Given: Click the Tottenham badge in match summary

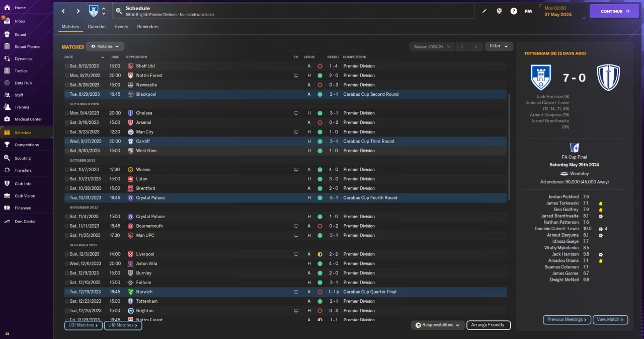Looking at the screenshot, I should tap(608, 78).
